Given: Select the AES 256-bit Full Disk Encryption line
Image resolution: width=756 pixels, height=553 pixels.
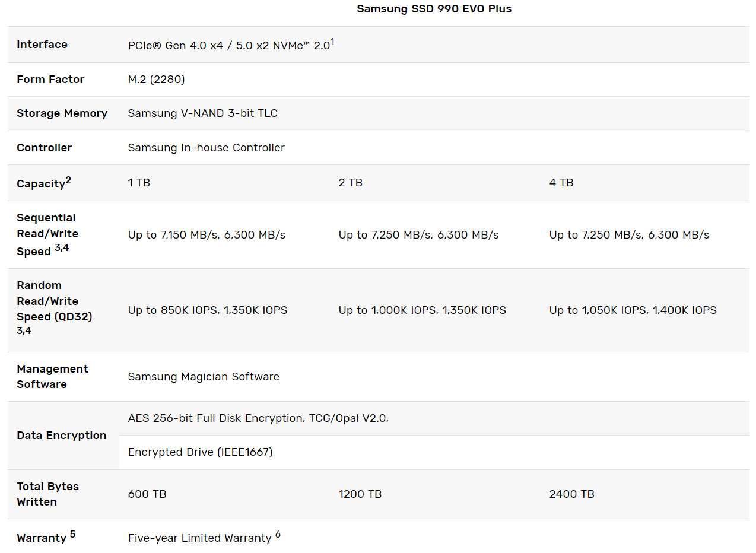Looking at the screenshot, I should pos(258,418).
